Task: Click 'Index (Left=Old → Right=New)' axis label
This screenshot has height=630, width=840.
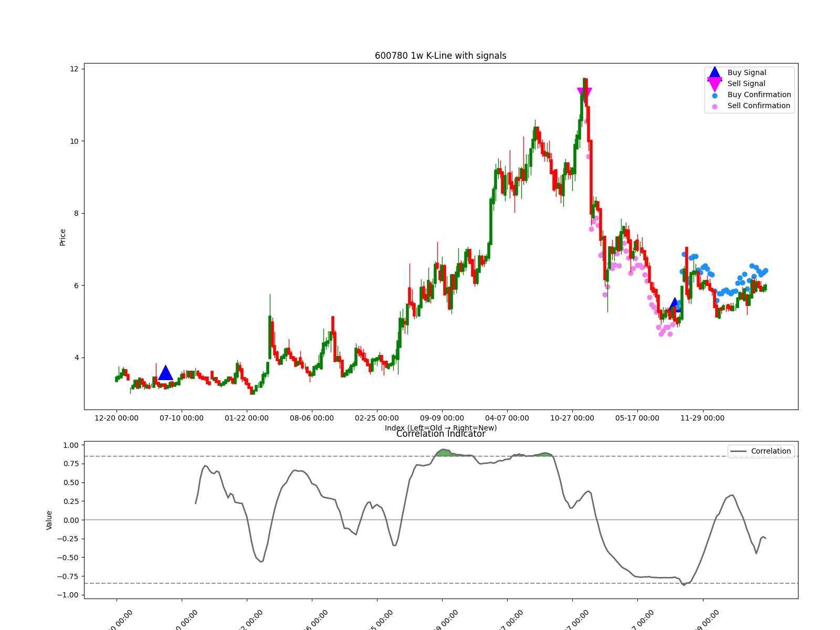Action: point(440,428)
